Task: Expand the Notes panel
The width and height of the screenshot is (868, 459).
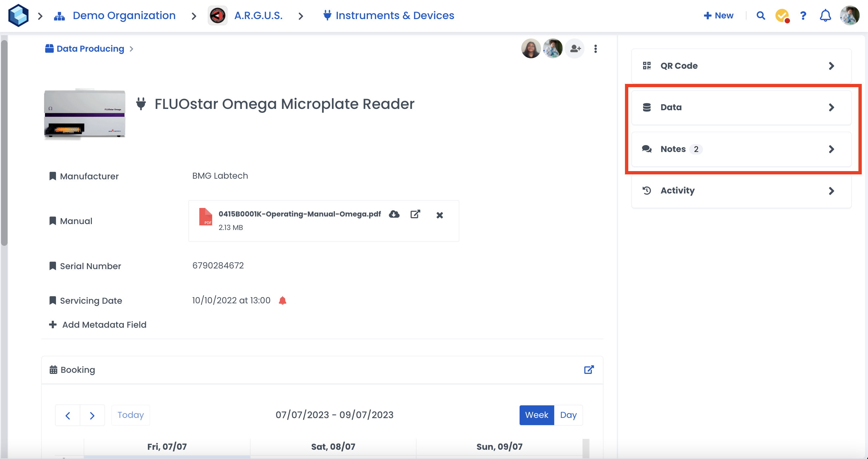Action: [x=741, y=149]
